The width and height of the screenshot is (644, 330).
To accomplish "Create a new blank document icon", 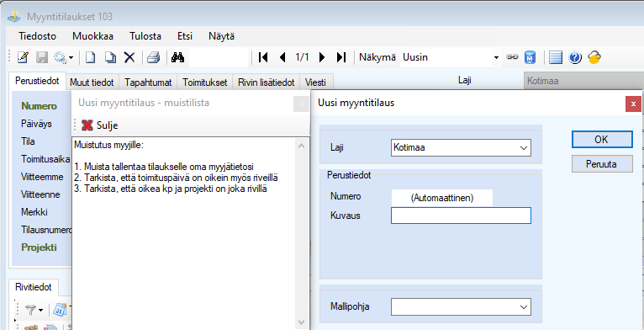I will [90, 57].
